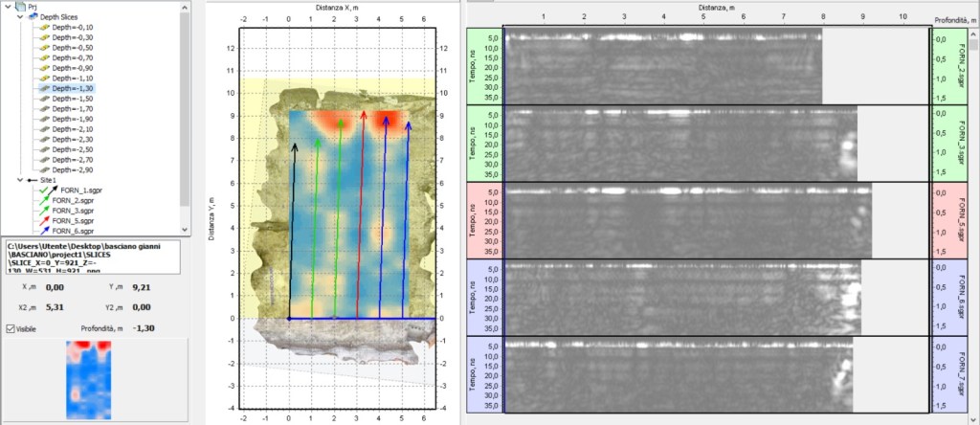Collapse the Prj root node
This screenshot has width=980, height=425.
coord(10,6)
